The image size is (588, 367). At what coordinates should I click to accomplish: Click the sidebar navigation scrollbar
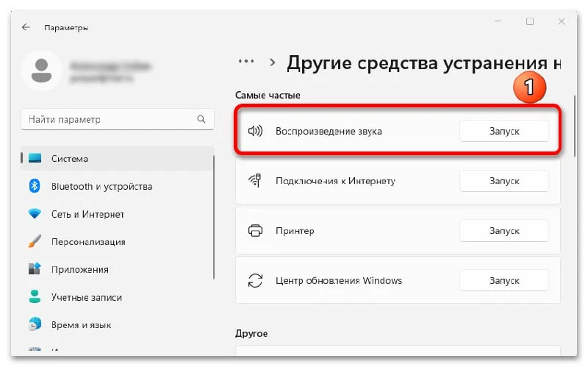click(x=214, y=217)
